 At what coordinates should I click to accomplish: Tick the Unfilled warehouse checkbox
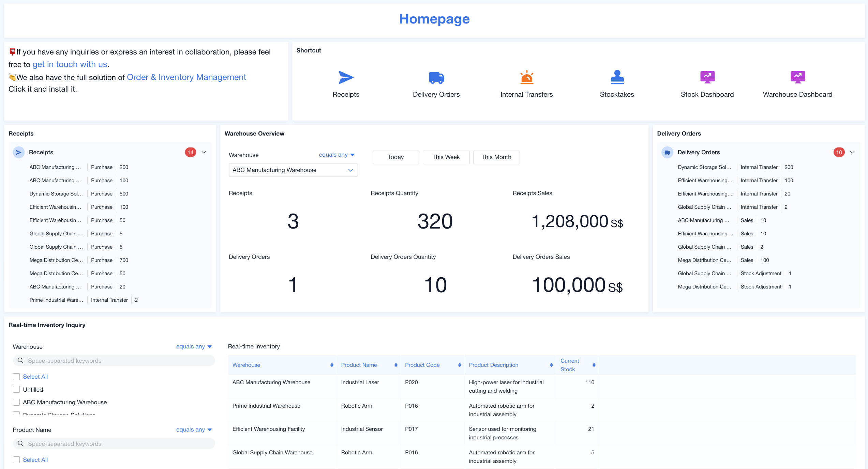tap(16, 389)
